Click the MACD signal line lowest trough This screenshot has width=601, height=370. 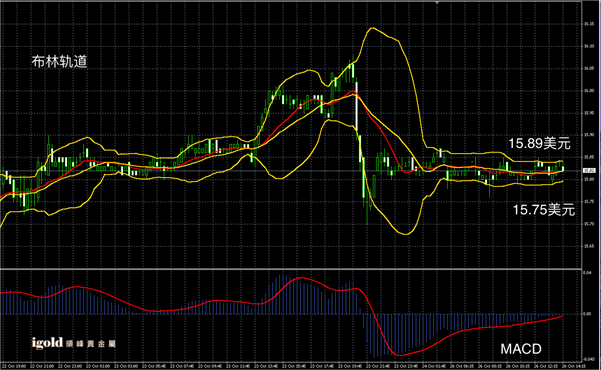tap(399, 355)
